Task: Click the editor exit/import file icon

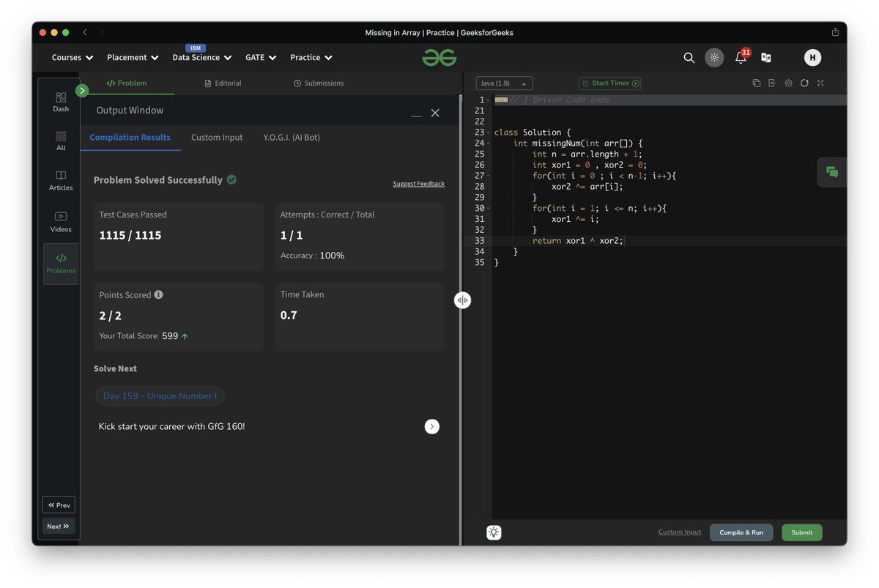Action: tap(772, 83)
